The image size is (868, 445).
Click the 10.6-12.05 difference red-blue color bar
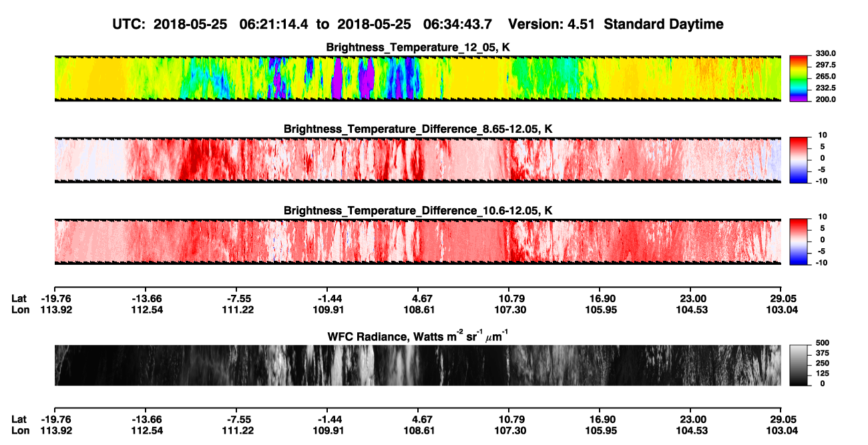[799, 242]
